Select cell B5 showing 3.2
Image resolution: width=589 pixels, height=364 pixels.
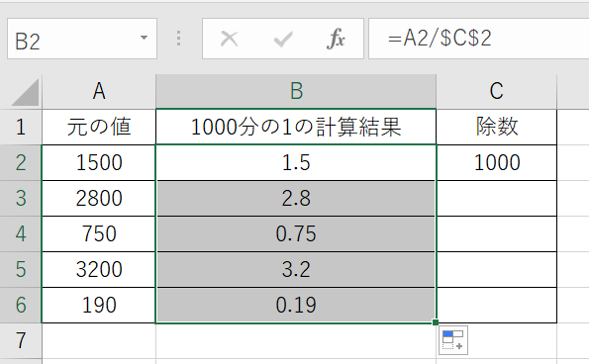pyautogui.click(x=296, y=269)
